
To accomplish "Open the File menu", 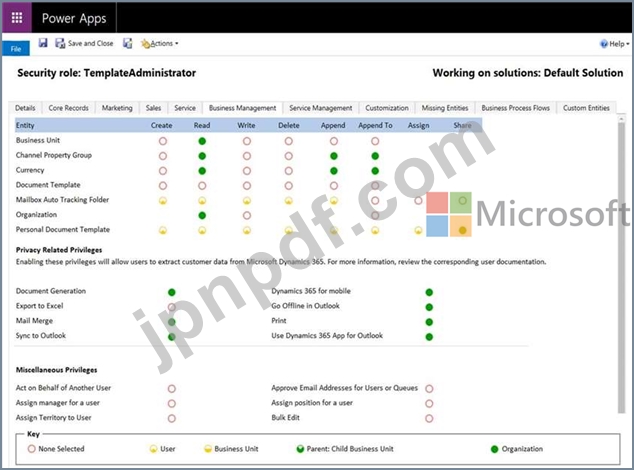I will pos(16,49).
